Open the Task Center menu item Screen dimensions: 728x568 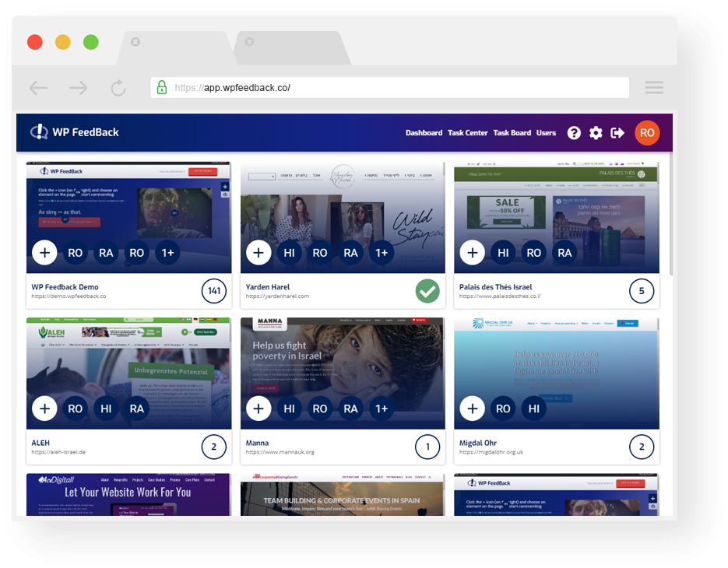click(x=467, y=133)
